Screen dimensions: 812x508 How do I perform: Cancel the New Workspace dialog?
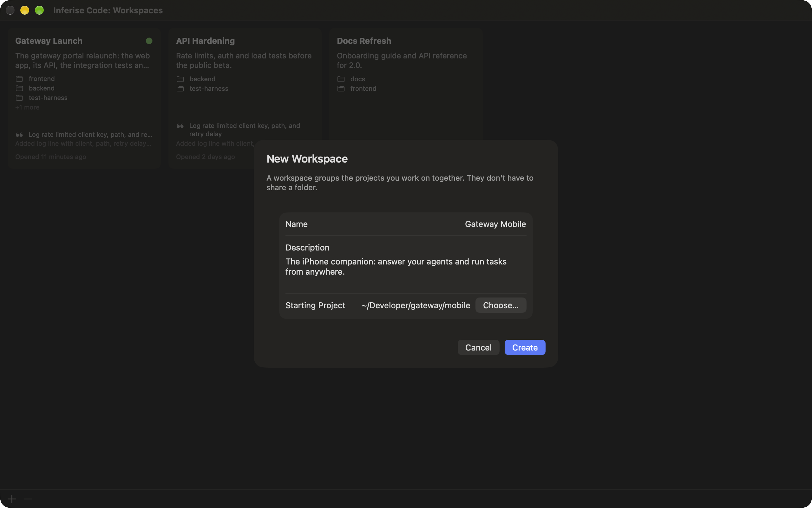[x=478, y=347]
